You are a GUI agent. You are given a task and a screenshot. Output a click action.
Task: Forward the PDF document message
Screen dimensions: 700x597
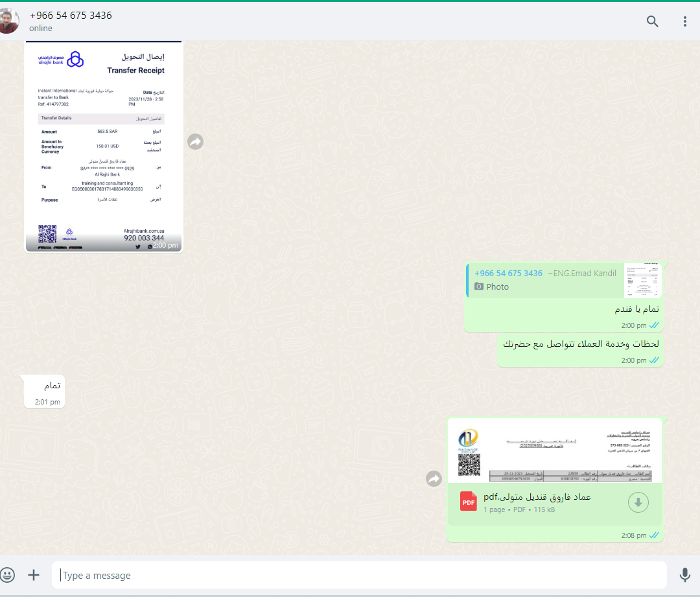pos(434,479)
